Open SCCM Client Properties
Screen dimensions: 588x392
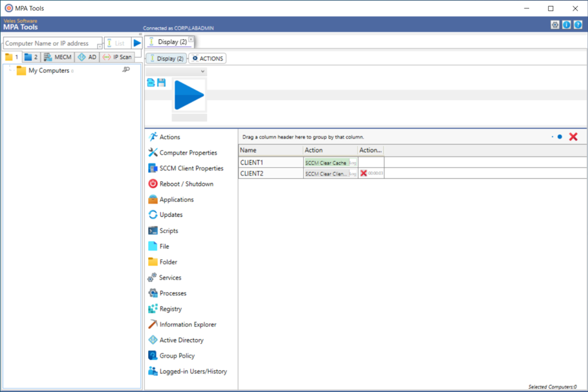click(186, 168)
